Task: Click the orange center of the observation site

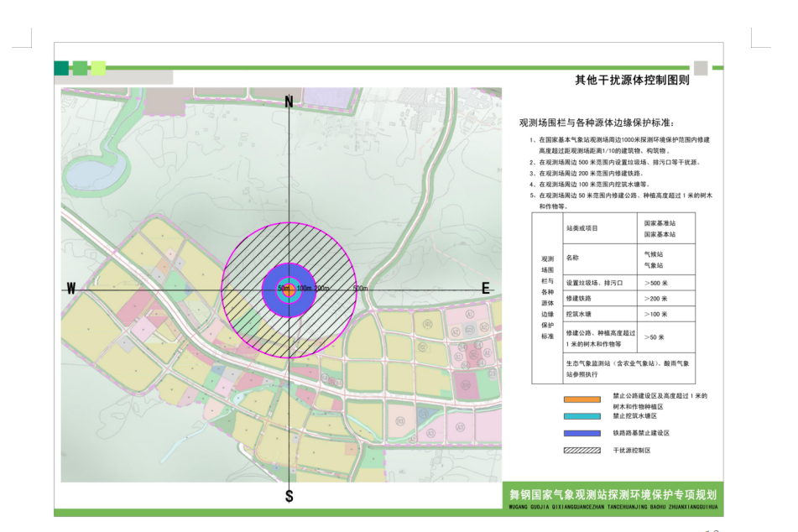Action: [289, 289]
